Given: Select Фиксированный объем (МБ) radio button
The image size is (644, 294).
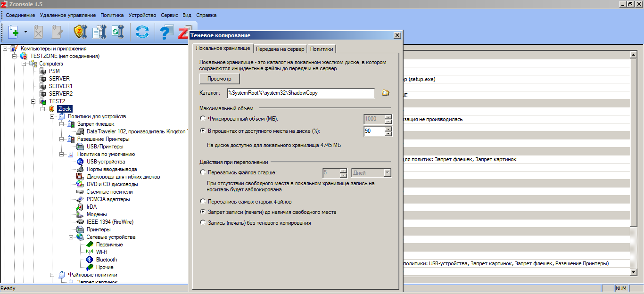Looking at the screenshot, I should pyautogui.click(x=203, y=119).
